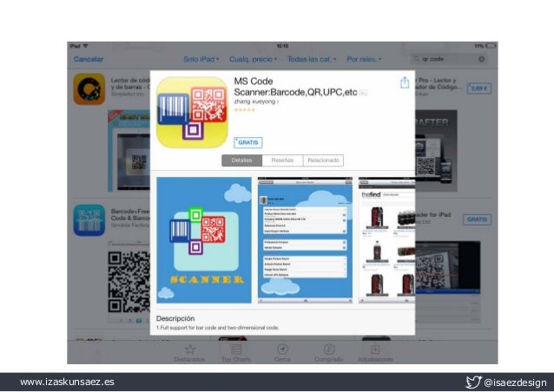Open the large QR code screenshot in the background
Screen dimensions: 554x392
tap(129, 282)
